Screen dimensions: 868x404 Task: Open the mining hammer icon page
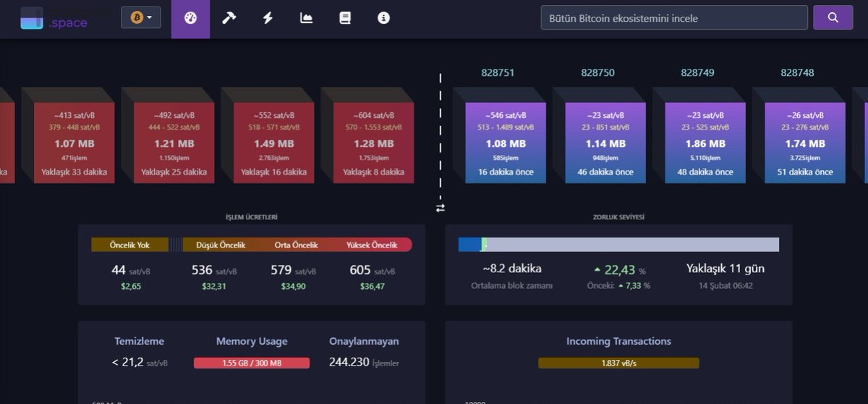pyautogui.click(x=229, y=18)
